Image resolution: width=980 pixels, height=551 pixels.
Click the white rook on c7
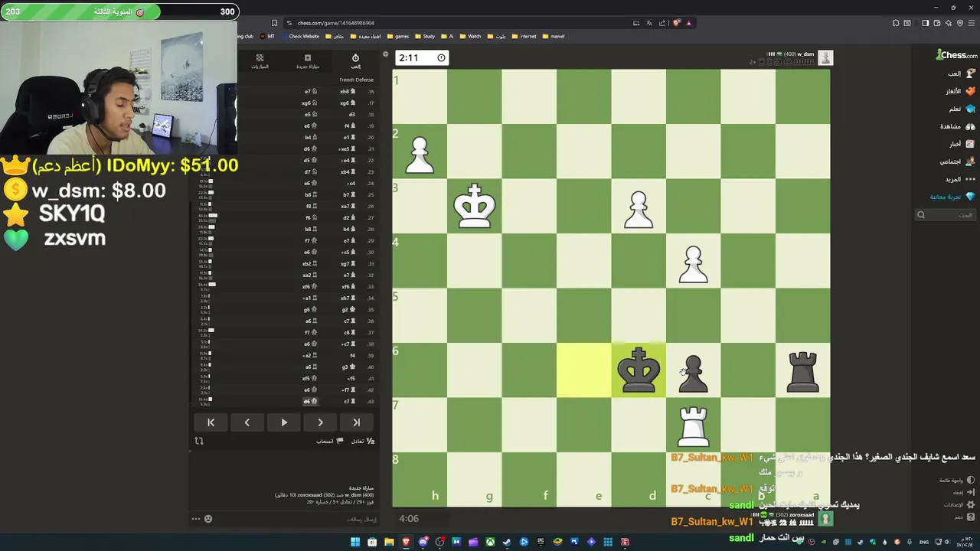click(693, 425)
